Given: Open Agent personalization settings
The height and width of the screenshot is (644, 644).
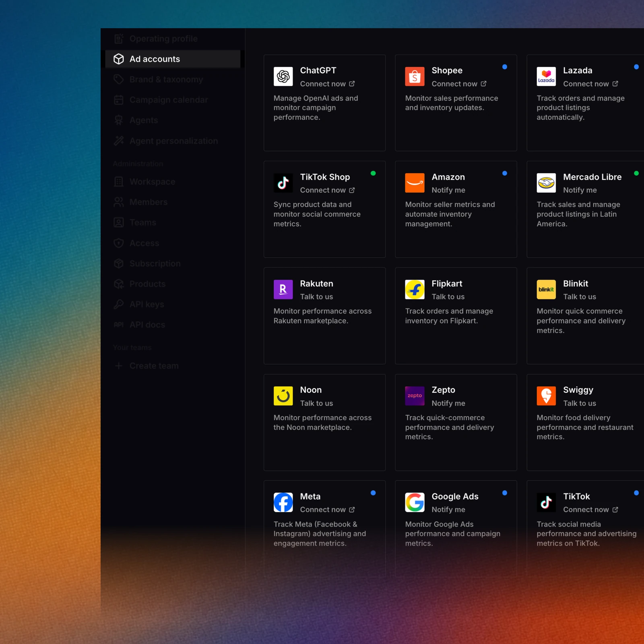Looking at the screenshot, I should (x=173, y=141).
